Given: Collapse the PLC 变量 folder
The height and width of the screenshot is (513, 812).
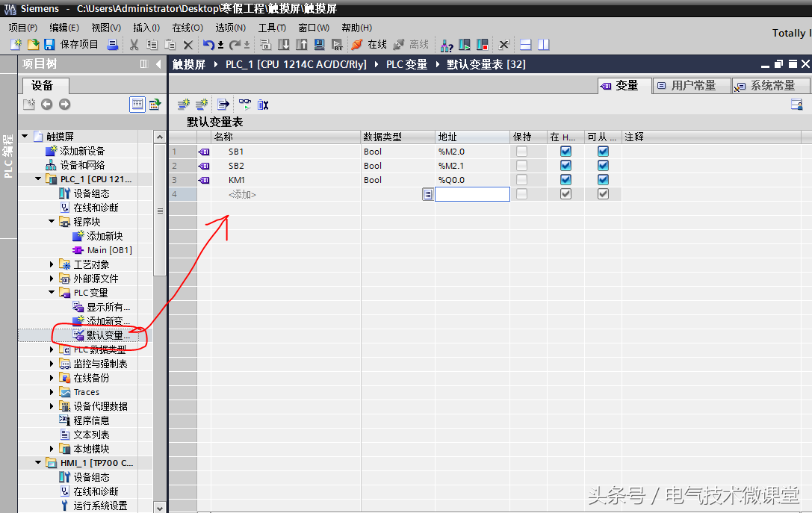Looking at the screenshot, I should click(x=52, y=293).
